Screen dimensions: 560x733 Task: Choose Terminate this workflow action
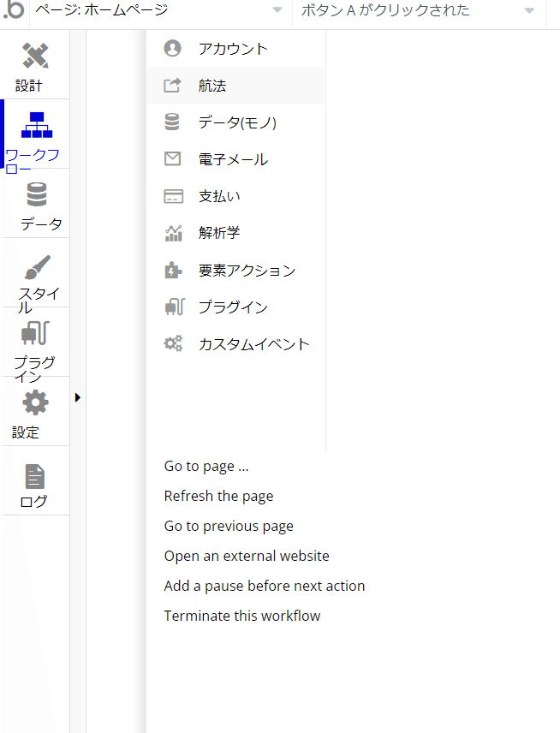(242, 617)
